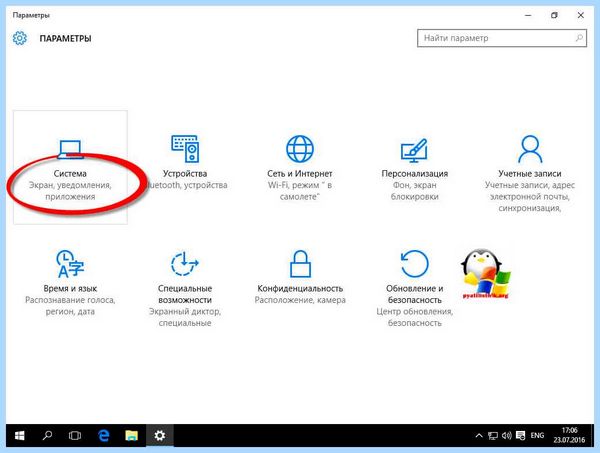
Task: Click the text 'Экран, уведомления, приложения'
Action: coord(70,191)
